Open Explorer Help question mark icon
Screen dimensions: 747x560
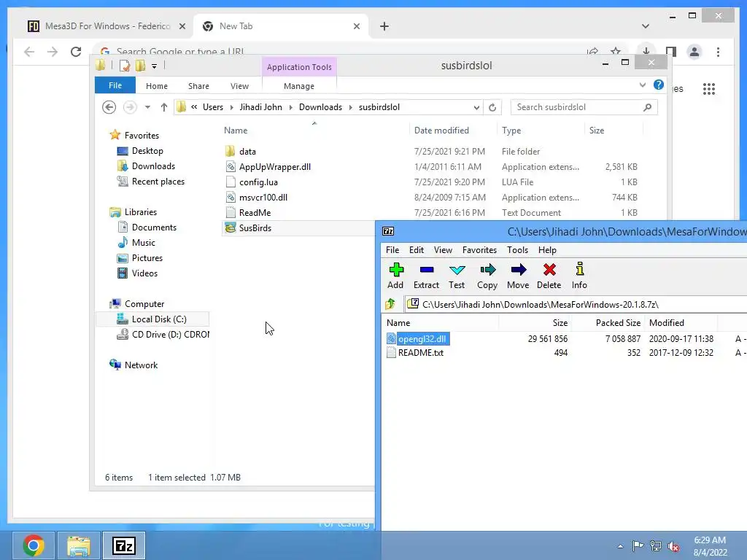[x=659, y=85]
